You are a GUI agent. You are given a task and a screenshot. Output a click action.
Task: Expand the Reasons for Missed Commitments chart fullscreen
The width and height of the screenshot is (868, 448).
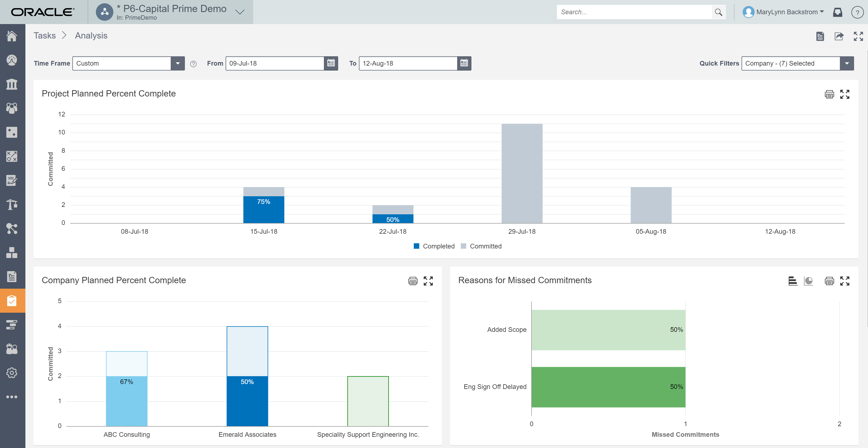pos(845,280)
